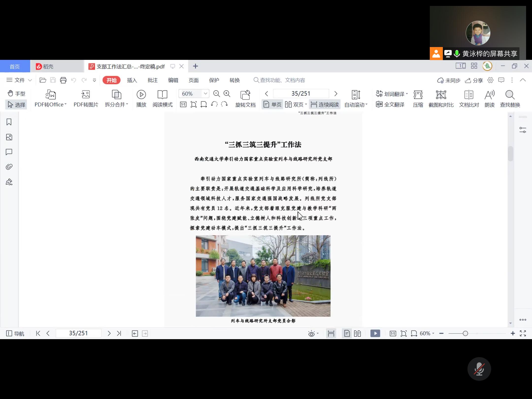Open the bookmark panel in left sidebar

coord(9,122)
